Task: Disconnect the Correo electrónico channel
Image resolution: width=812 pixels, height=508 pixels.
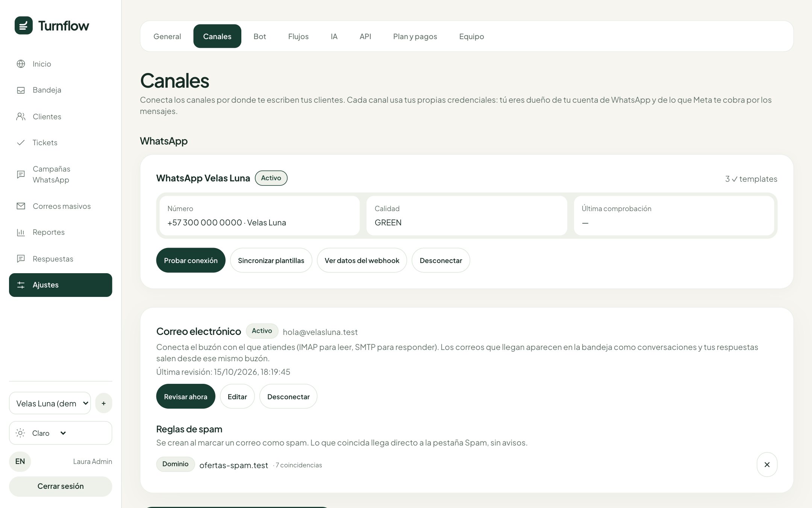Action: pyautogui.click(x=288, y=397)
